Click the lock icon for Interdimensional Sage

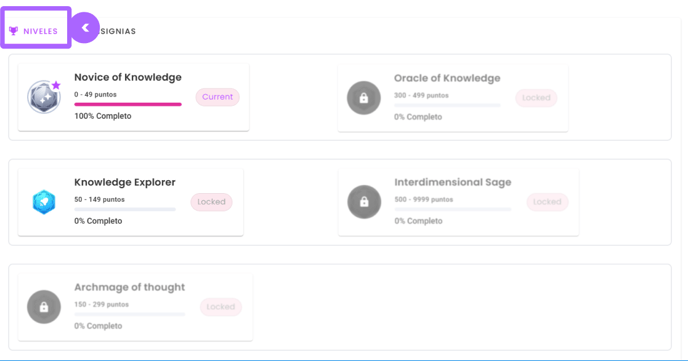tap(364, 202)
